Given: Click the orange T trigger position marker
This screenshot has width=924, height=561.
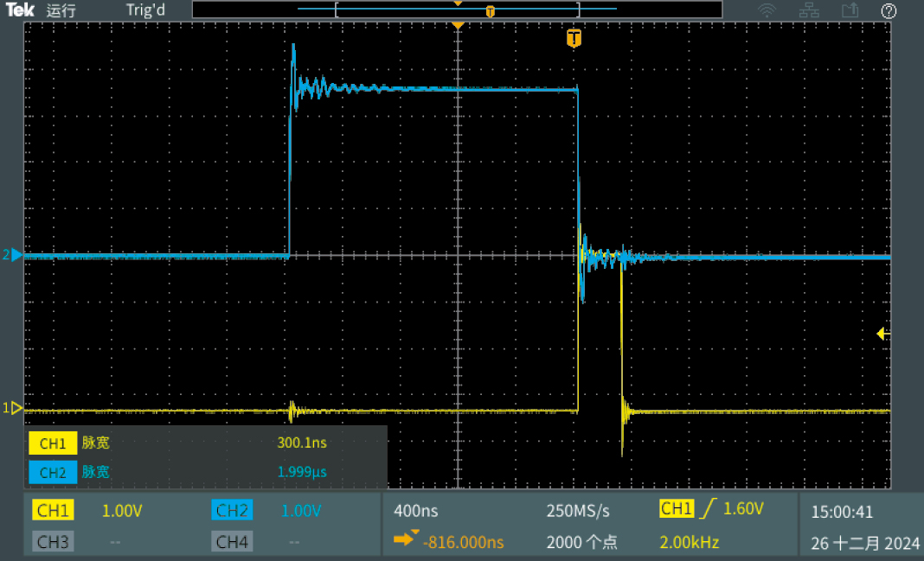Looking at the screenshot, I should pos(573,38).
